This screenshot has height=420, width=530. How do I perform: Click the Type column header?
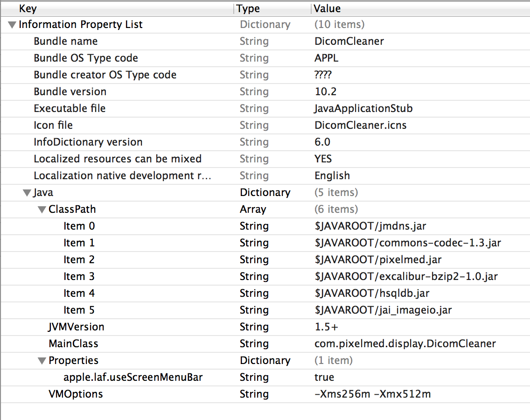248,8
